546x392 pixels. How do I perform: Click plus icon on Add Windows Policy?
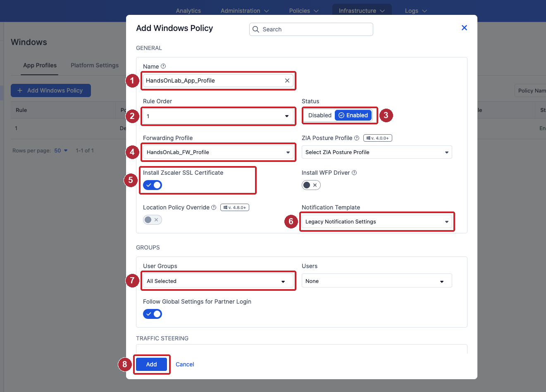20,90
